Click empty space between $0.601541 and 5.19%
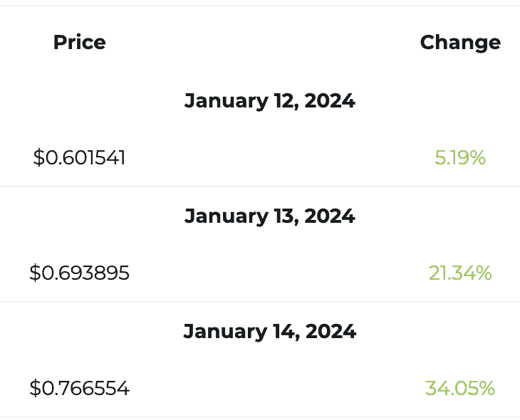 (280, 157)
